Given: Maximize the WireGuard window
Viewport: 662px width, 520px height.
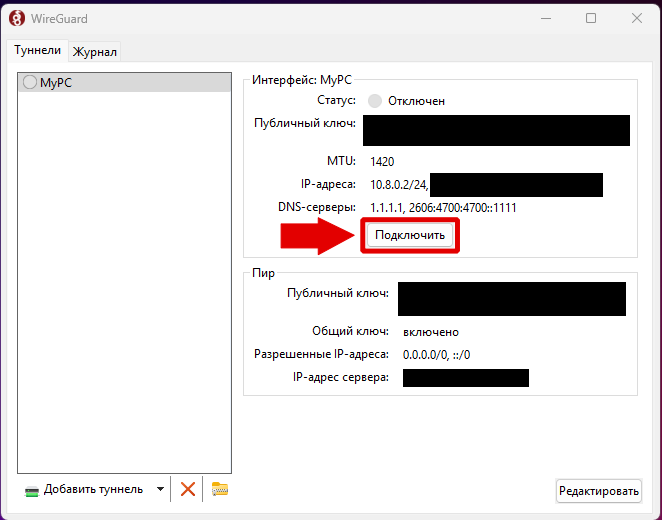Looking at the screenshot, I should pos(591,18).
